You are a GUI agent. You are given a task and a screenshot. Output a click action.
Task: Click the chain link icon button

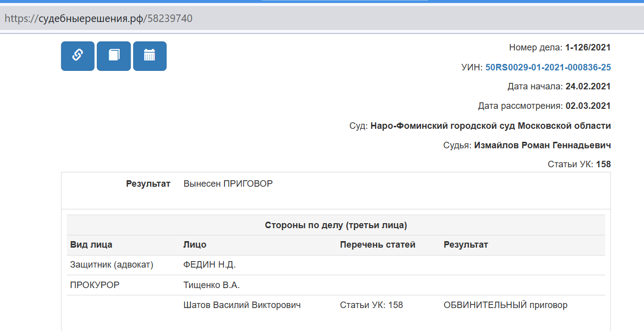point(78,56)
